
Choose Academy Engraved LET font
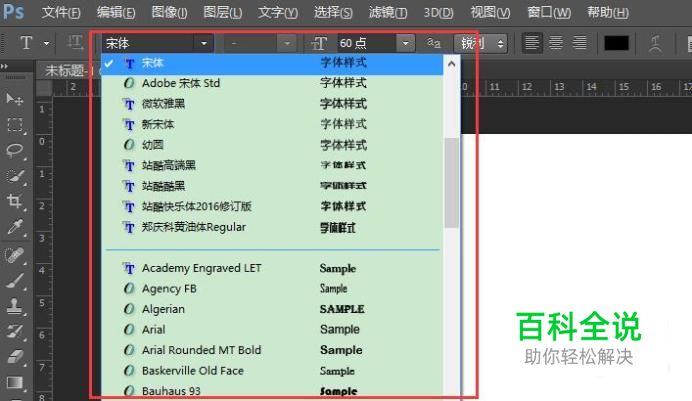pyautogui.click(x=272, y=268)
